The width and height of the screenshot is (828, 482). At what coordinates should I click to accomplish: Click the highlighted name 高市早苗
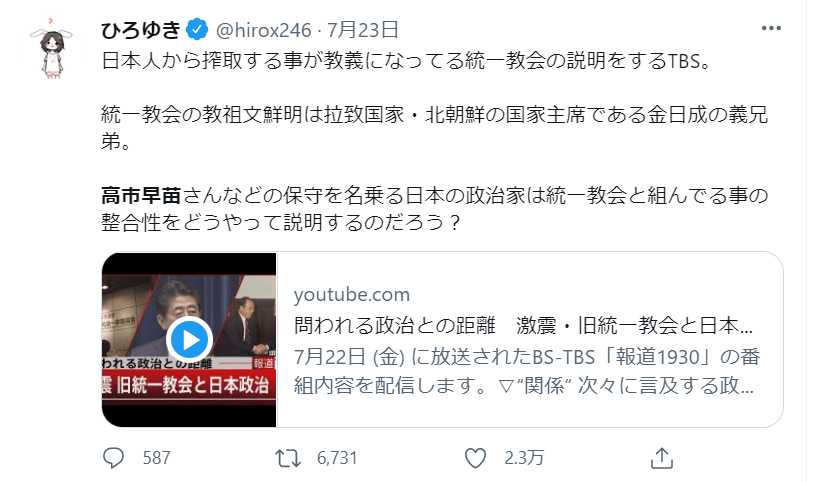coord(140,193)
